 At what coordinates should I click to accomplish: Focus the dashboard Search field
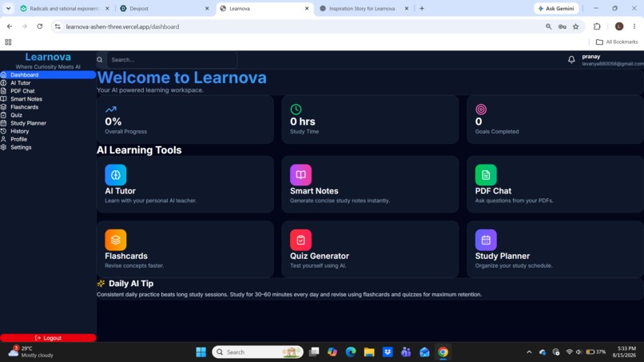(x=172, y=60)
